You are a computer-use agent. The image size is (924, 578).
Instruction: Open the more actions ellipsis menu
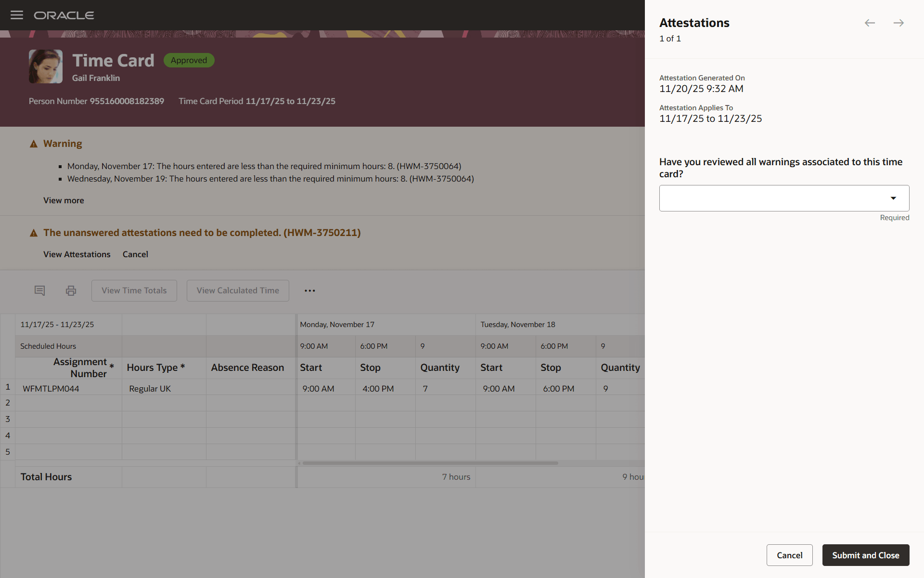(x=309, y=290)
